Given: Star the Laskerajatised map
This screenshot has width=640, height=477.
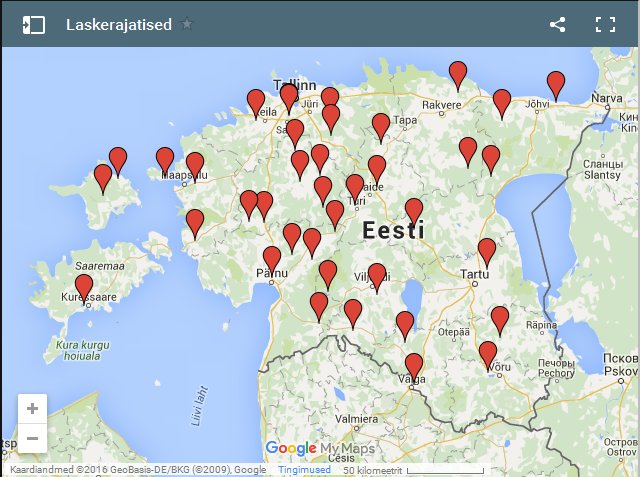Looking at the screenshot, I should (x=187, y=24).
